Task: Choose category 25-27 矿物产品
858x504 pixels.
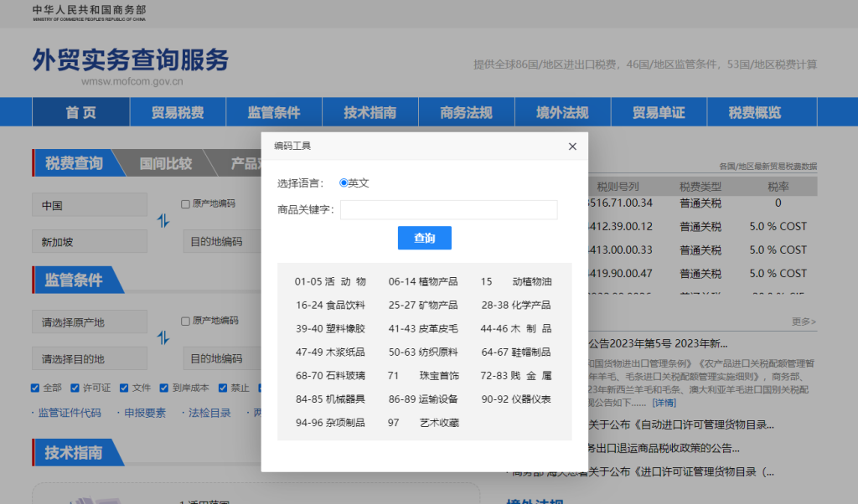Action: pyautogui.click(x=423, y=305)
